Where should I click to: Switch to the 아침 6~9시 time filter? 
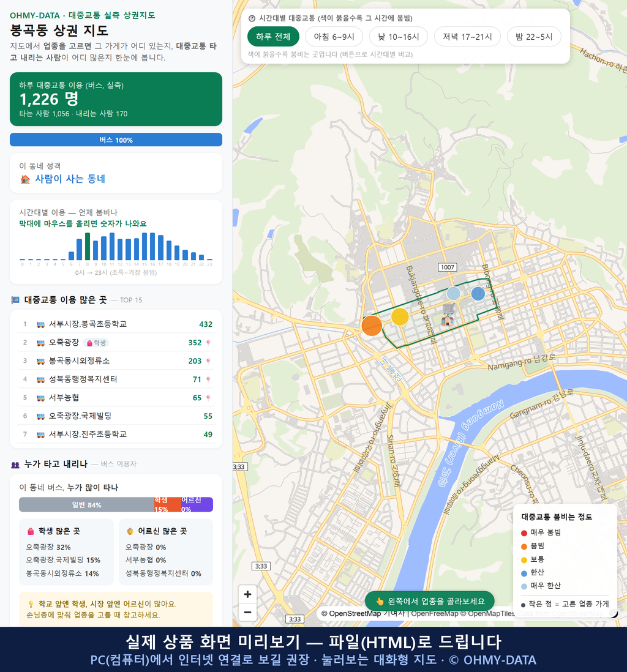tap(334, 37)
